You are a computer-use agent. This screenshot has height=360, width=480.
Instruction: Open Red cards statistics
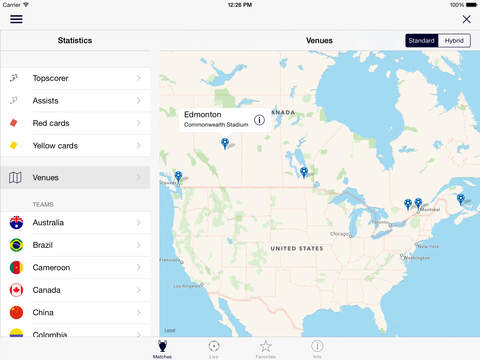[75, 123]
